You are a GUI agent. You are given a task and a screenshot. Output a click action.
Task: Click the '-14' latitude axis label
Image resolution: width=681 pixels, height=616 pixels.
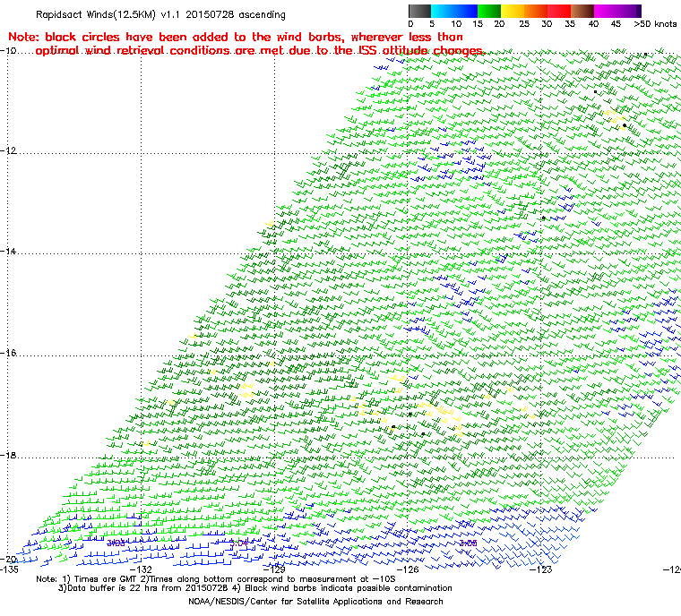(x=8, y=252)
